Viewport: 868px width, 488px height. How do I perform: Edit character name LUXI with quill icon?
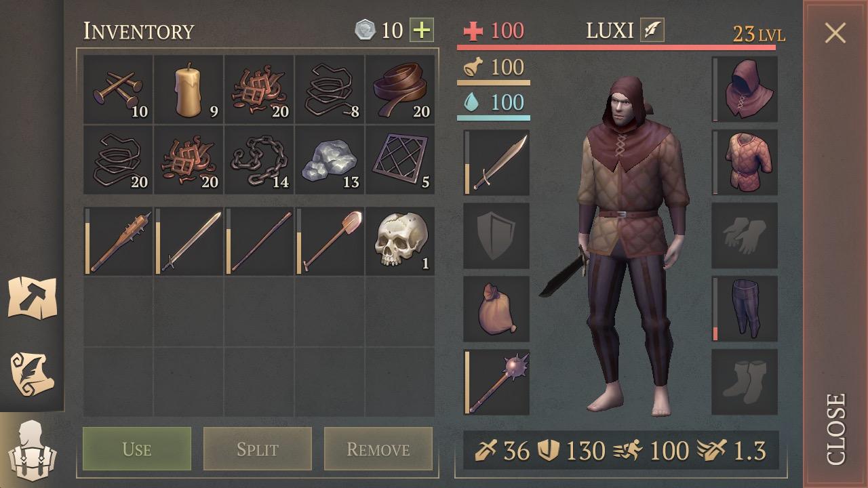click(x=652, y=30)
